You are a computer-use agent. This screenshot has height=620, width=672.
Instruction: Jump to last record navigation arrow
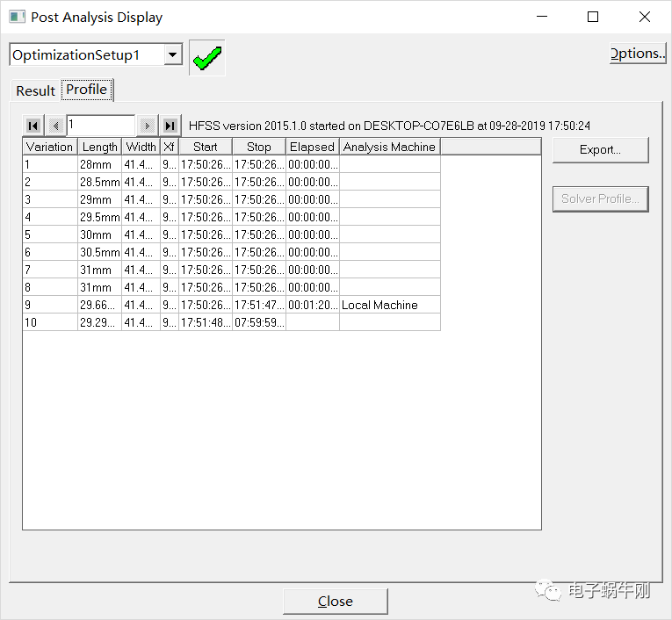point(170,126)
